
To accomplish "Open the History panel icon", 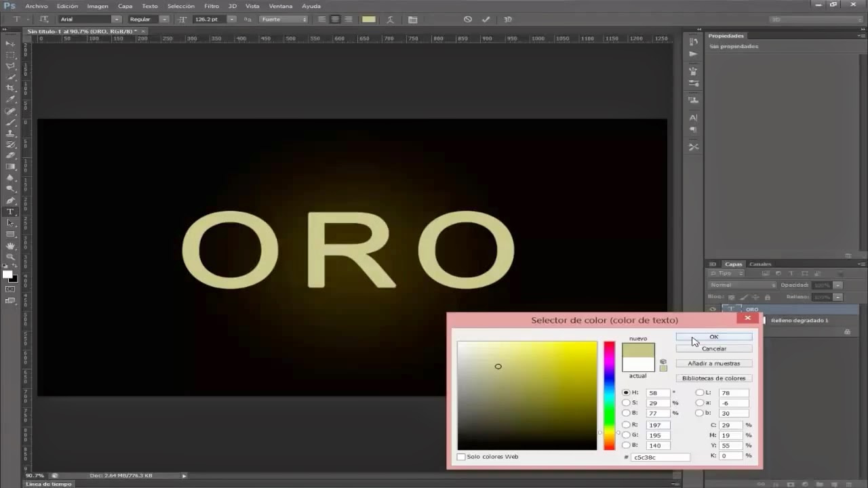I will click(693, 42).
